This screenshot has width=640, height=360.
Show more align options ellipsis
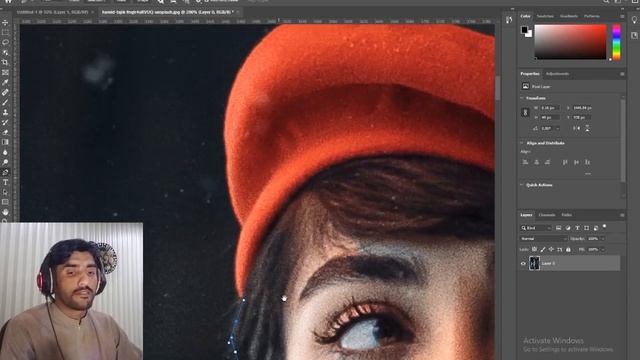[x=588, y=174]
